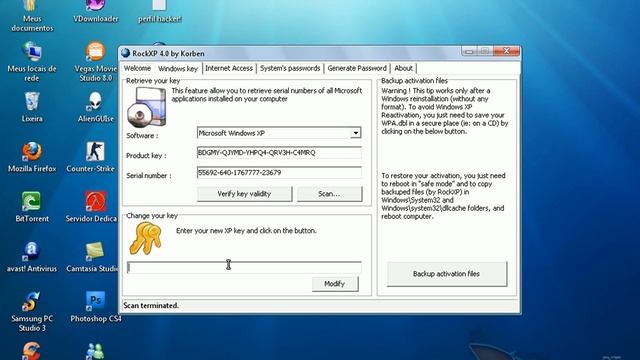The height and width of the screenshot is (360, 640).
Task: Click the golden keys icon in RockXP
Action: pos(145,238)
